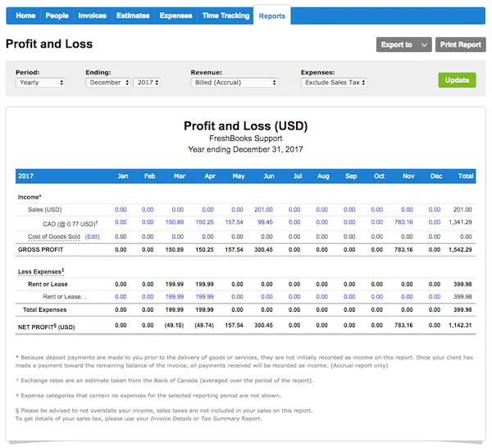
Task: Click the Cost of Goods Sold label
Action: point(54,236)
